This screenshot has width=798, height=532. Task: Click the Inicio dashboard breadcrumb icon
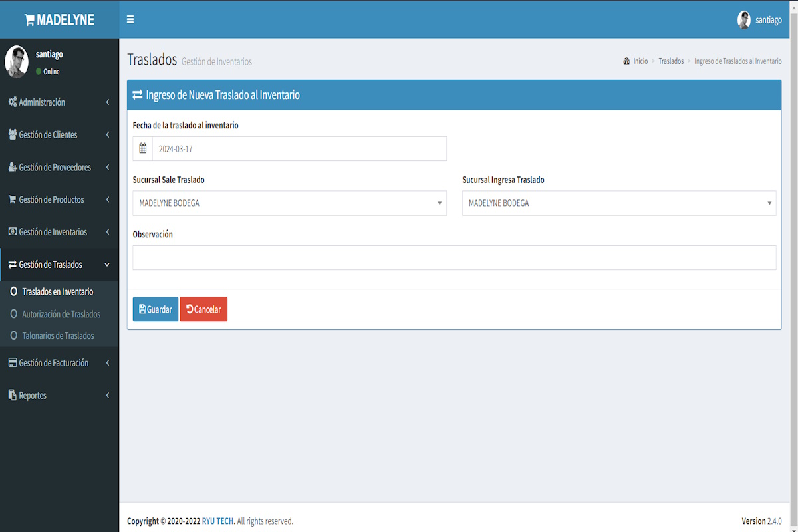tap(626, 61)
